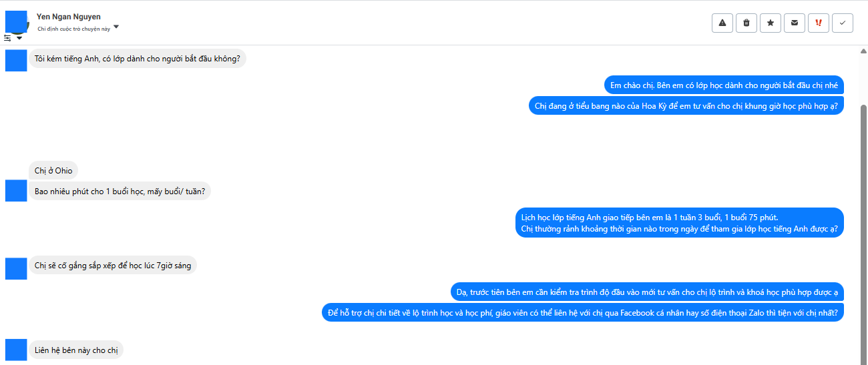Click the 'Bao nhiêu phút cho 1 buổi học' message
868x365 pixels.
pyautogui.click(x=120, y=192)
